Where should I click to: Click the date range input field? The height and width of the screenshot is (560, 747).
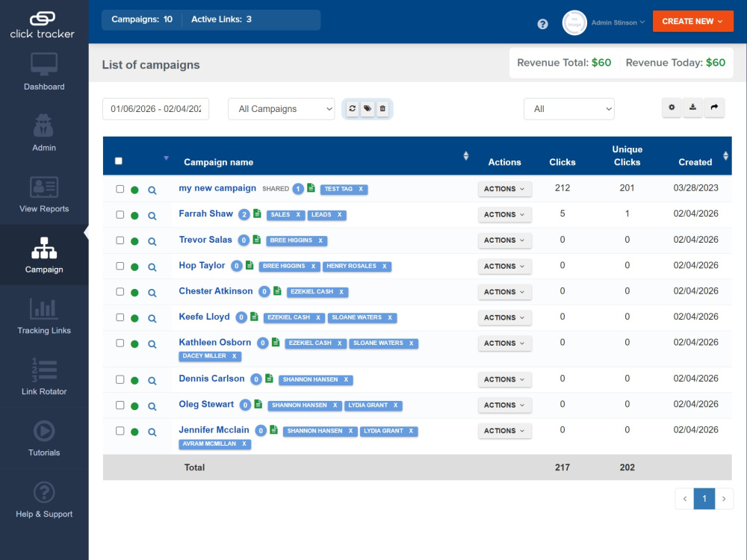[x=156, y=109]
